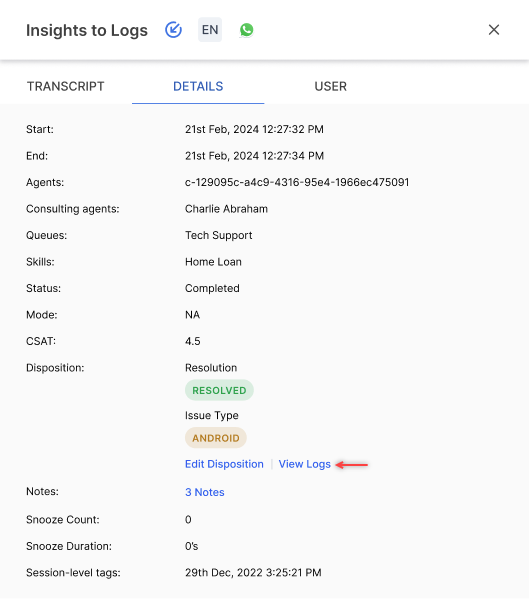529x600 pixels.
Task: Click the Edit Disposition link
Action: pyautogui.click(x=224, y=464)
